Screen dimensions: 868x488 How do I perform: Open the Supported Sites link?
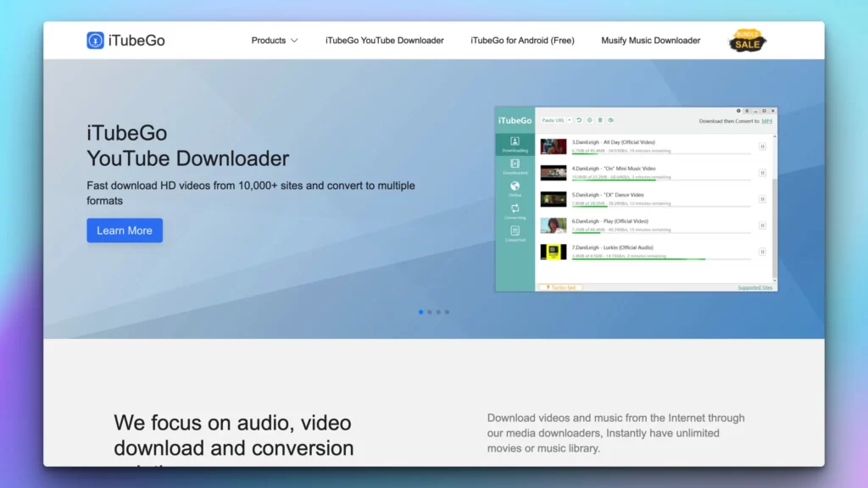(x=755, y=288)
